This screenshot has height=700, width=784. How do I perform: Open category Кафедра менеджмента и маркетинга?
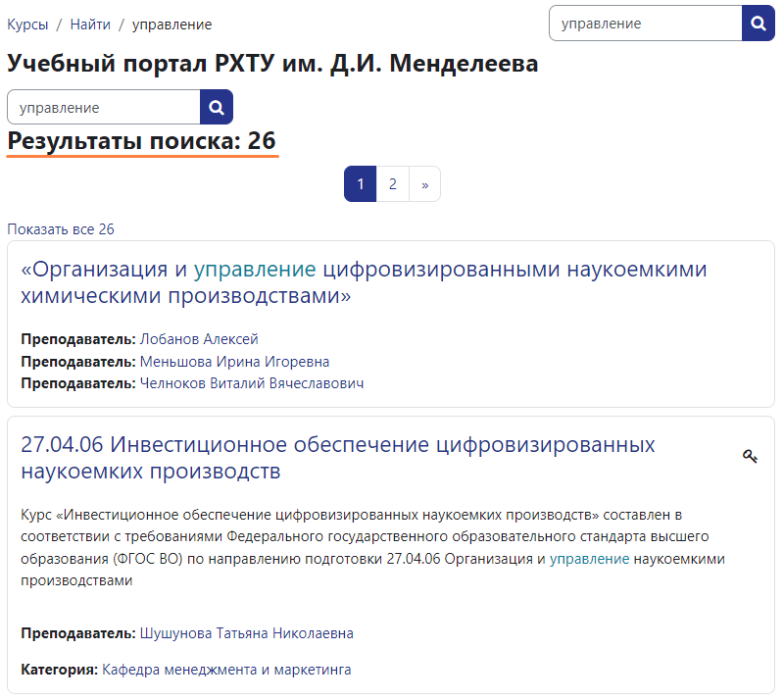(226, 670)
